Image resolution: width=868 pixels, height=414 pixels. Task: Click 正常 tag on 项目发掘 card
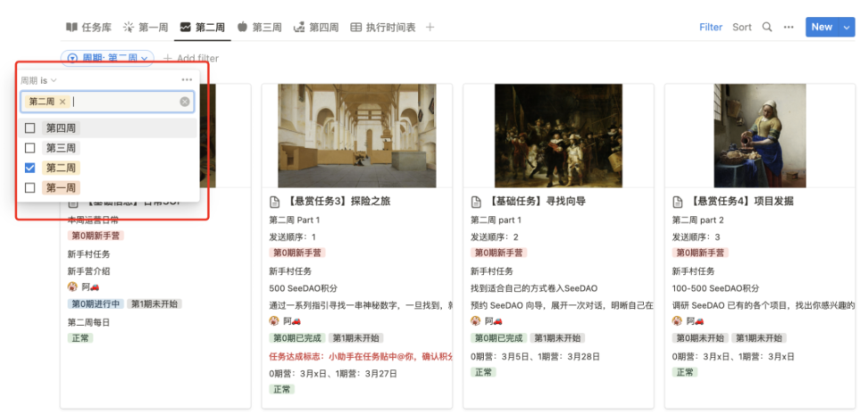coord(685,373)
